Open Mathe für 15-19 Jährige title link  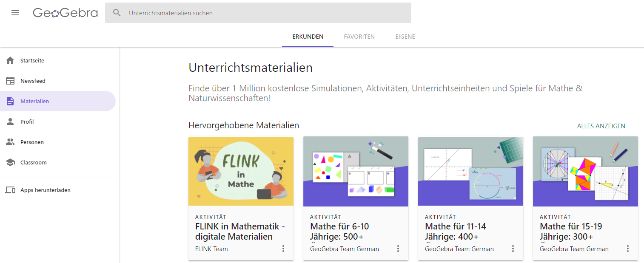click(571, 232)
